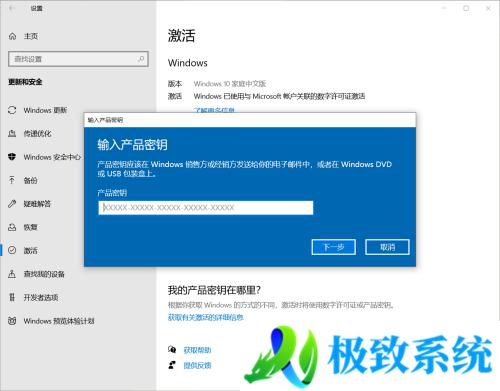Open Windows 安全中心 page
This screenshot has width=500, height=391.
pyautogui.click(x=52, y=157)
